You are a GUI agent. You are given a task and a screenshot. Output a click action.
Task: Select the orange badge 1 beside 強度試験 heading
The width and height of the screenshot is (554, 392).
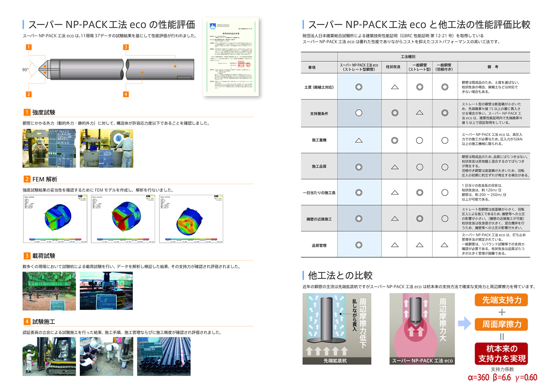click(27, 112)
